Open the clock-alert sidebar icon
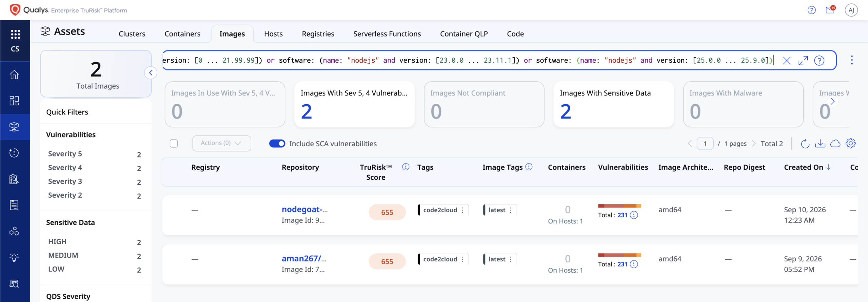The height and width of the screenshot is (302, 868). [x=14, y=153]
